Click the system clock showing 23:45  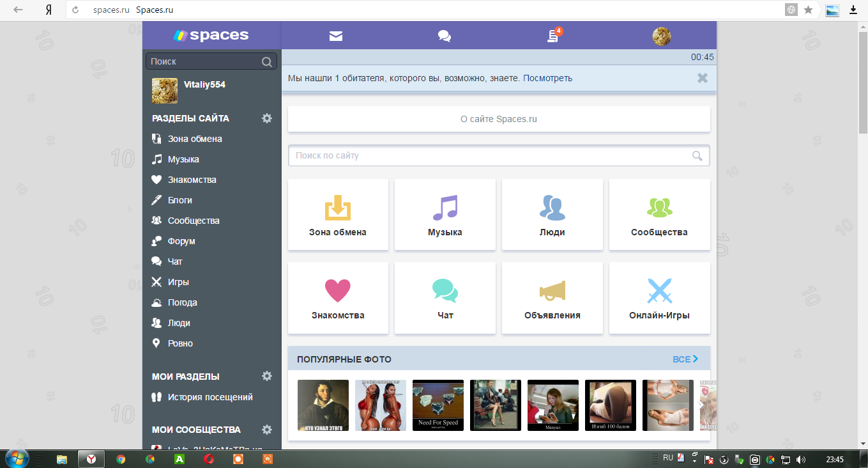[x=835, y=459]
